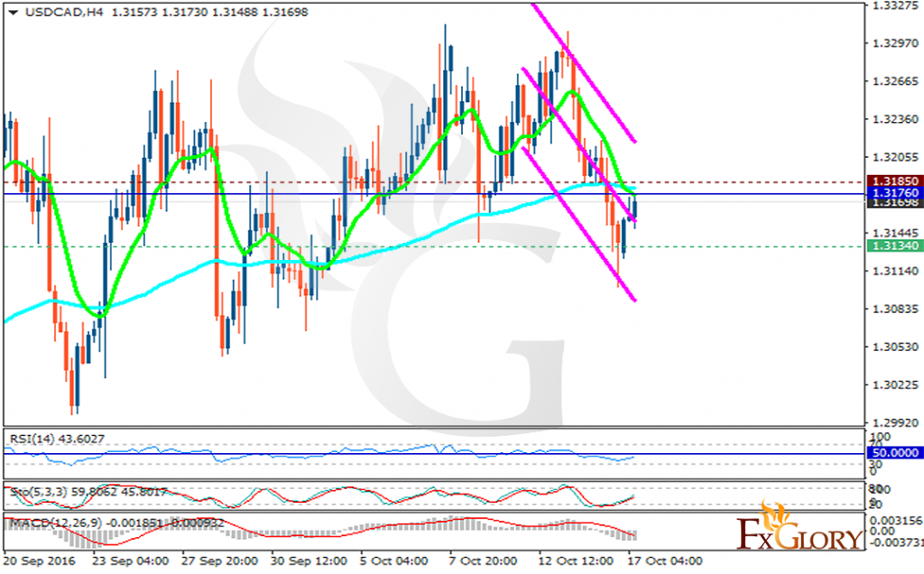Image resolution: width=924 pixels, height=574 pixels.
Task: Click the 1.31140 price axis value
Action: coord(895,271)
